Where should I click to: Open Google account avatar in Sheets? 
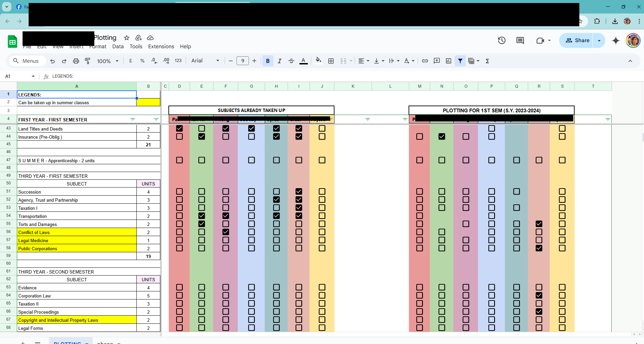(x=633, y=40)
